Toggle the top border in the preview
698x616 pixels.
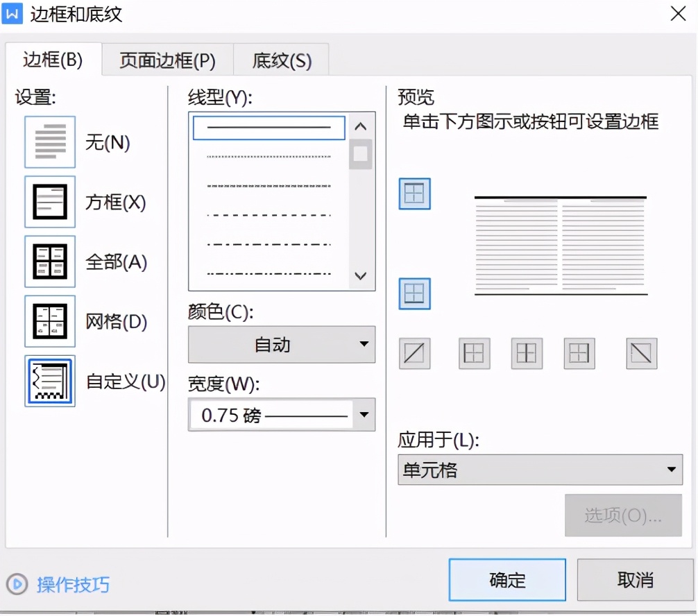click(414, 194)
